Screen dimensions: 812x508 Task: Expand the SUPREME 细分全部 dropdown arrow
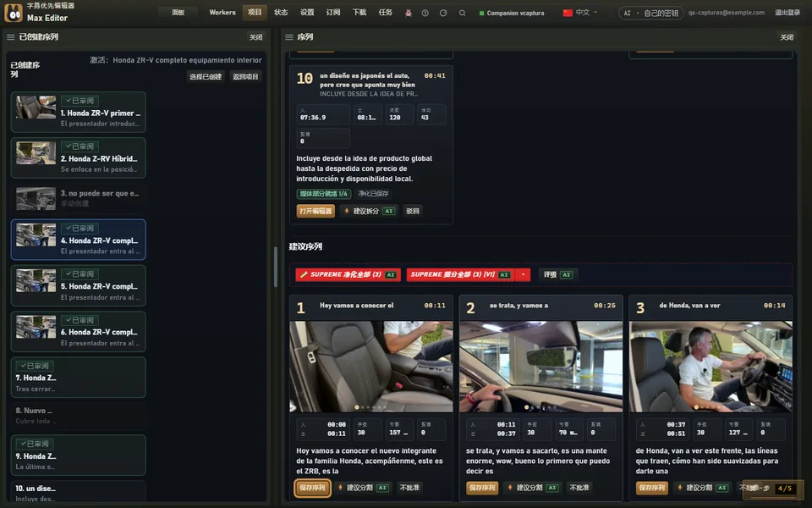[523, 274]
